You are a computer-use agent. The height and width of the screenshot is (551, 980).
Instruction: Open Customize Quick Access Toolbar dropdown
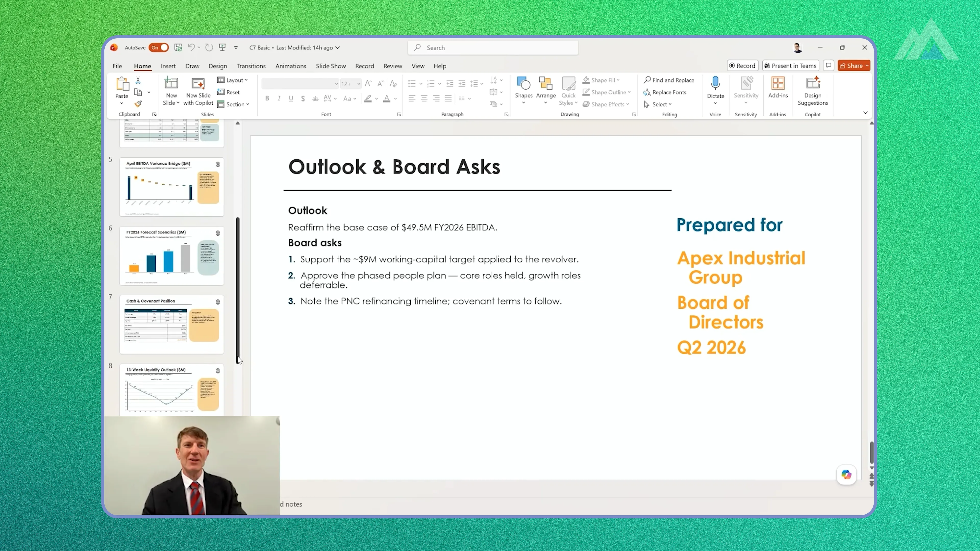pos(236,47)
